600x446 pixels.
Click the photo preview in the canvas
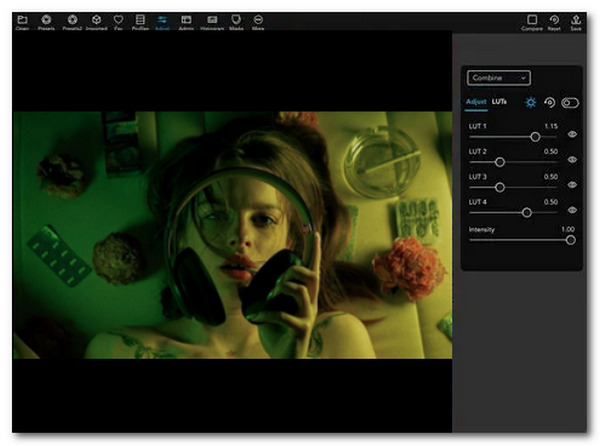coord(230,234)
